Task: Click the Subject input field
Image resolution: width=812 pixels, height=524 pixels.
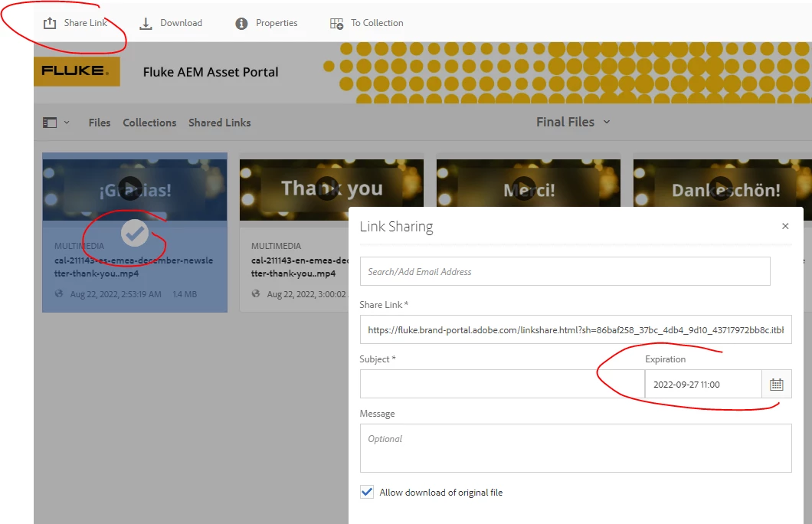Action: click(502, 384)
